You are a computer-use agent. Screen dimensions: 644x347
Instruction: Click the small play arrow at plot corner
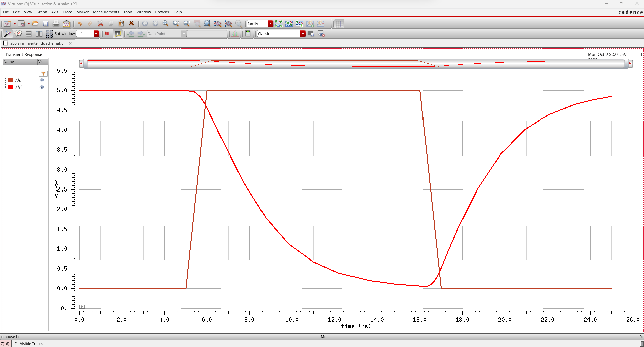(x=82, y=307)
